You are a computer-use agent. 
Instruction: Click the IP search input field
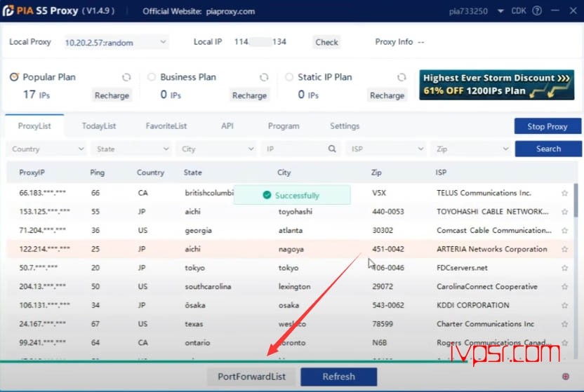point(294,149)
